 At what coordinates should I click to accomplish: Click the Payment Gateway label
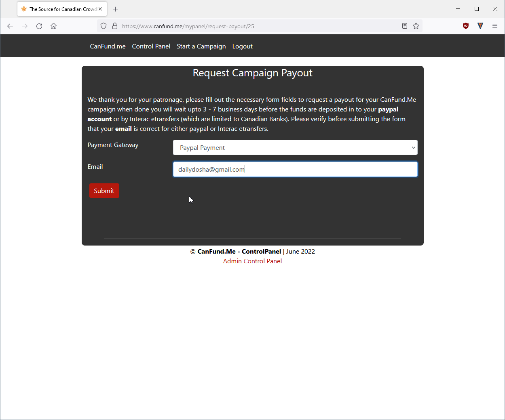click(113, 145)
